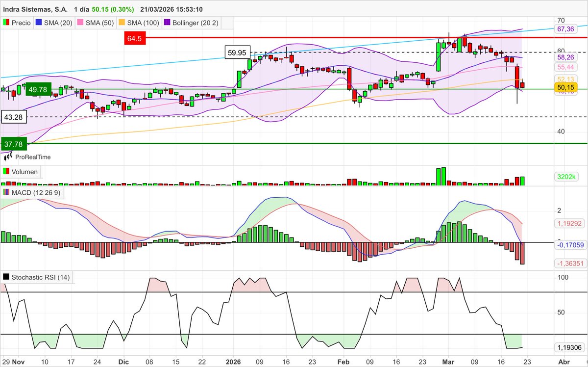
Task: Click the 29 Nov label on the date axis
Action: point(13,362)
